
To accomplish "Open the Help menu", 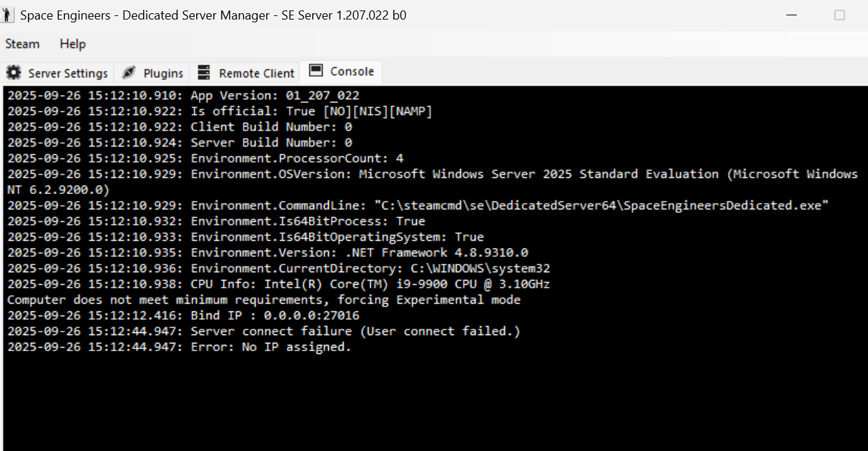I will click(x=73, y=44).
